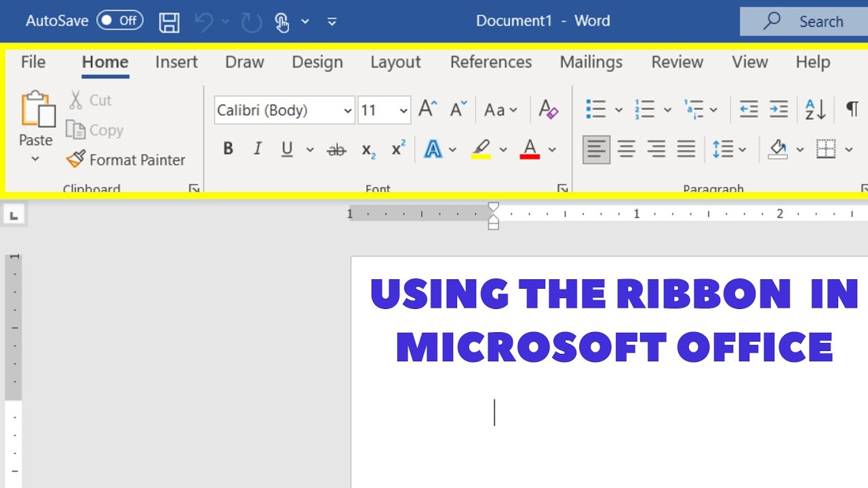868x488 pixels.
Task: Click the Numbering list icon
Action: pos(644,109)
